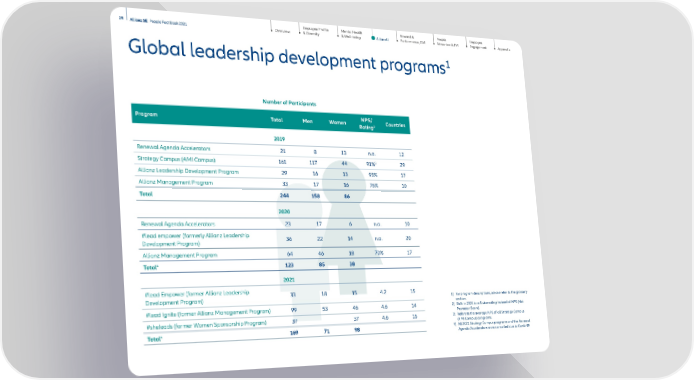Open the Employee Profile & Diversity tab
This screenshot has width=694, height=380.
point(316,31)
